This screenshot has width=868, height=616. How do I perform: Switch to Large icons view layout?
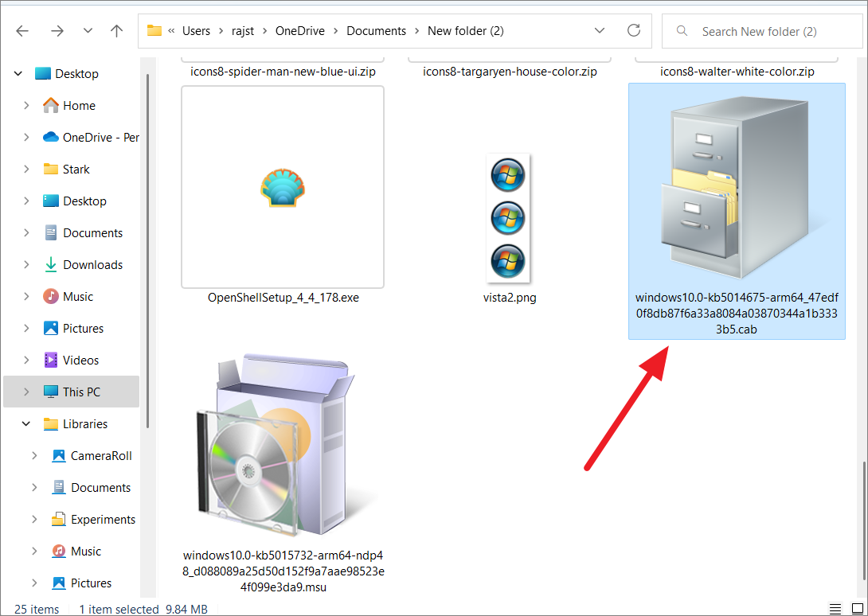857,609
